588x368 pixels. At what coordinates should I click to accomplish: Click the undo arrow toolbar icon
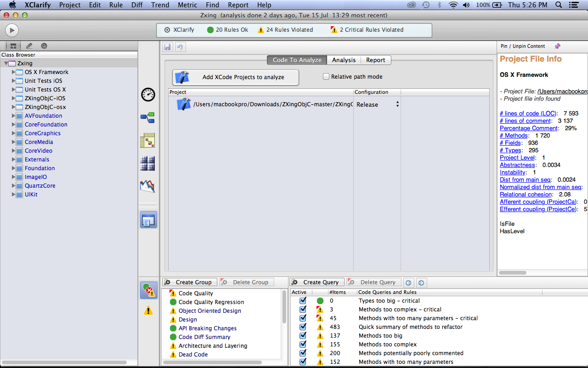(180, 47)
